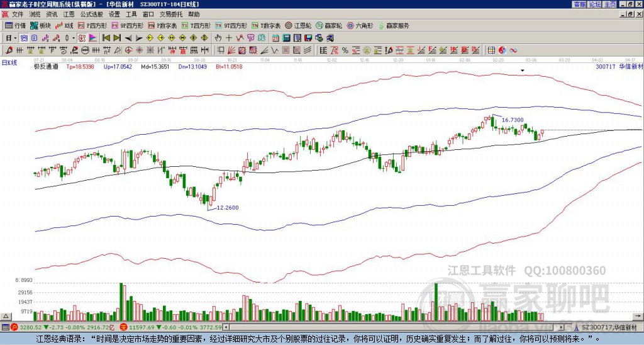This screenshot has height=345, width=644.
Task: Open the 赢家轮 tool
Action: (329, 25)
